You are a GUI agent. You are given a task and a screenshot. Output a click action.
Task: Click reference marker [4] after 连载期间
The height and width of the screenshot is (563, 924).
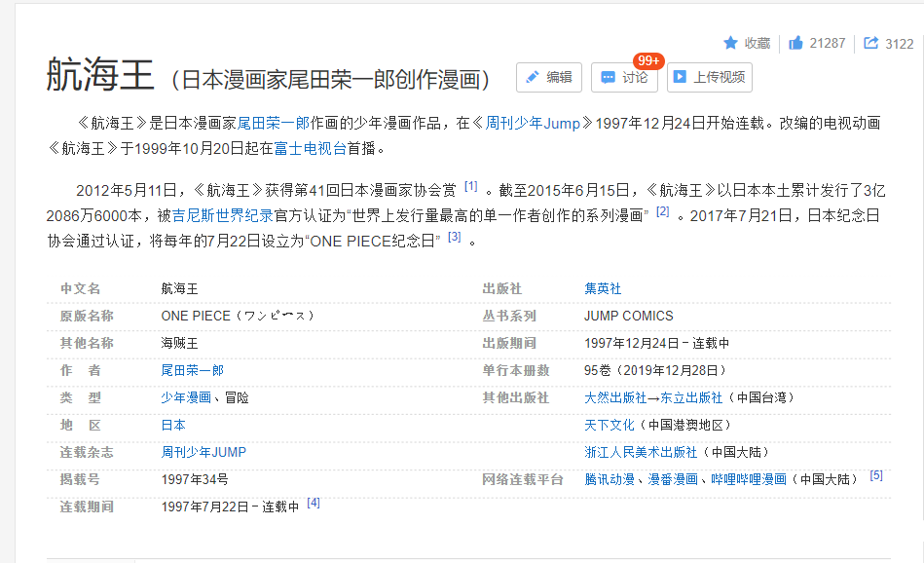point(314,503)
